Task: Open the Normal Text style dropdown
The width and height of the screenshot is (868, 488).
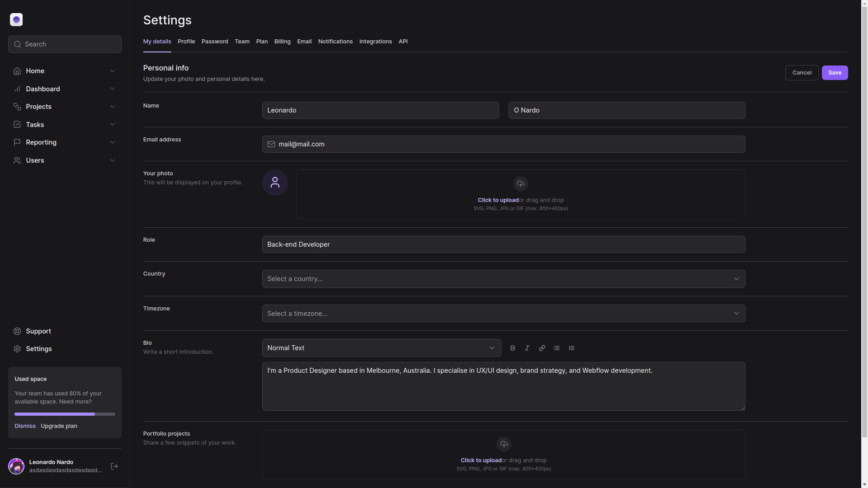Action: (381, 348)
